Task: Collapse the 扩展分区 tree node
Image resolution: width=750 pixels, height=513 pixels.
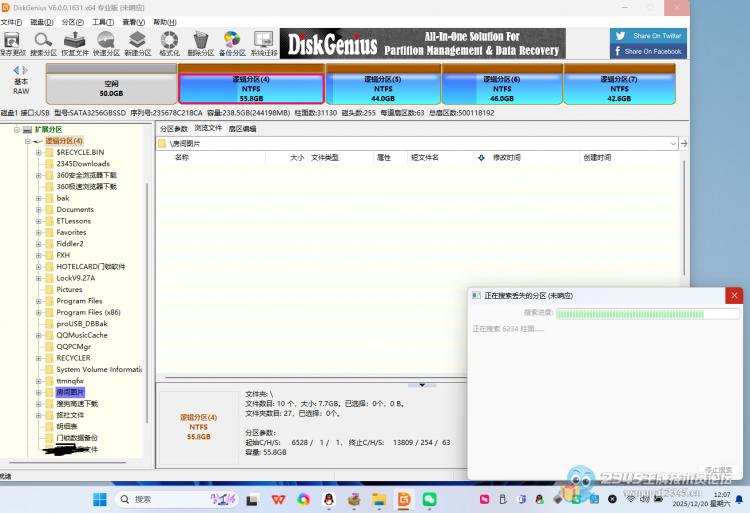Action: (x=17, y=129)
